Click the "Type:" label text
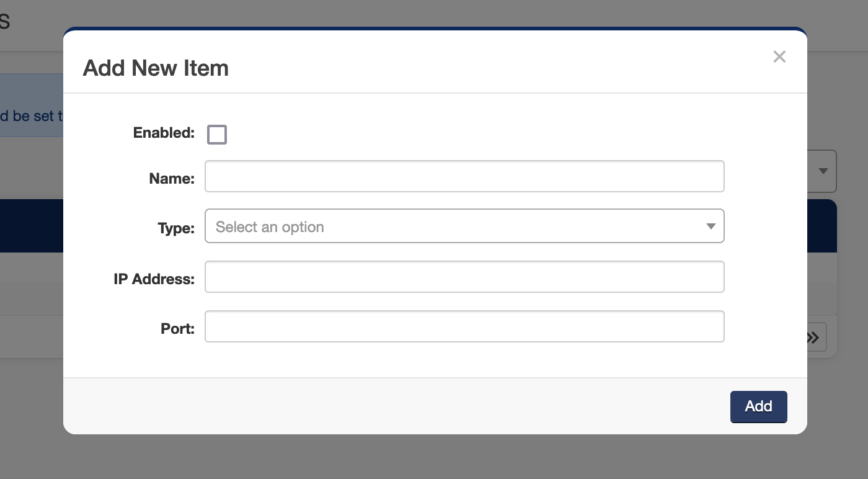Image resolution: width=868 pixels, height=479 pixels. coord(176,228)
